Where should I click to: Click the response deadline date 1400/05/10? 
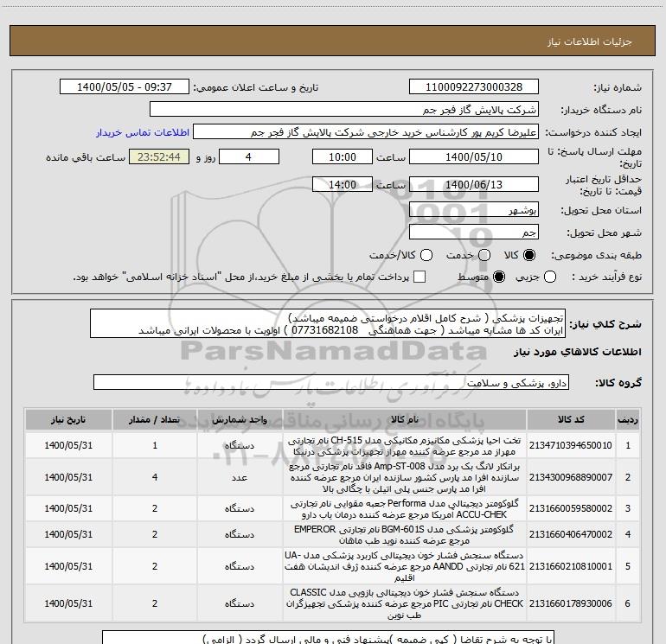(474, 156)
